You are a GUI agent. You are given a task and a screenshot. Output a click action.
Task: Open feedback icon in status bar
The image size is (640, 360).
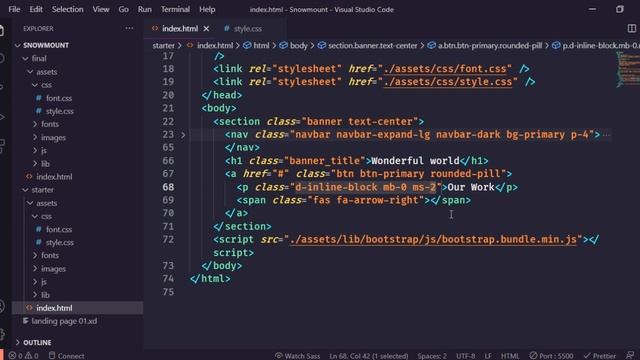pos(631,356)
